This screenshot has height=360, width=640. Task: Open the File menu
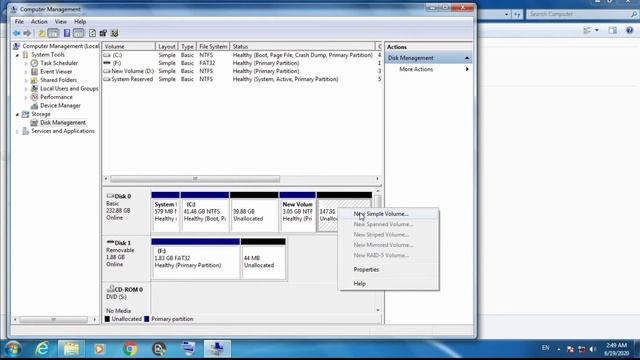click(19, 22)
